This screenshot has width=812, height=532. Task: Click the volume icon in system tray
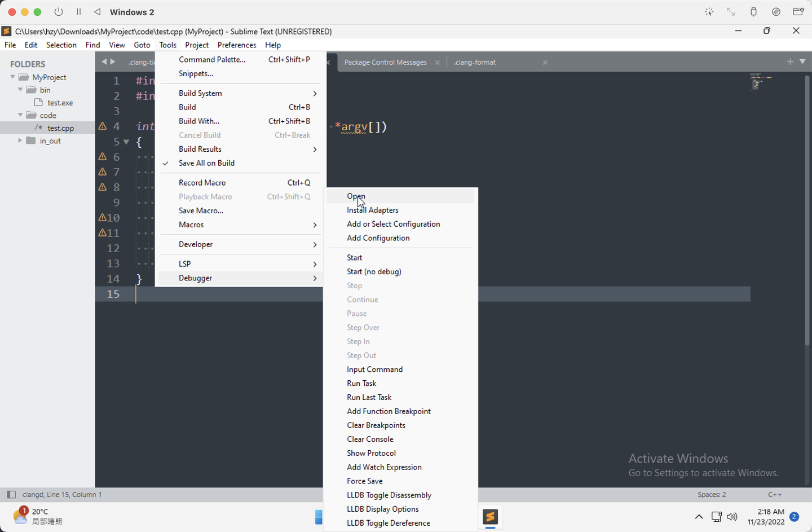pyautogui.click(x=732, y=517)
